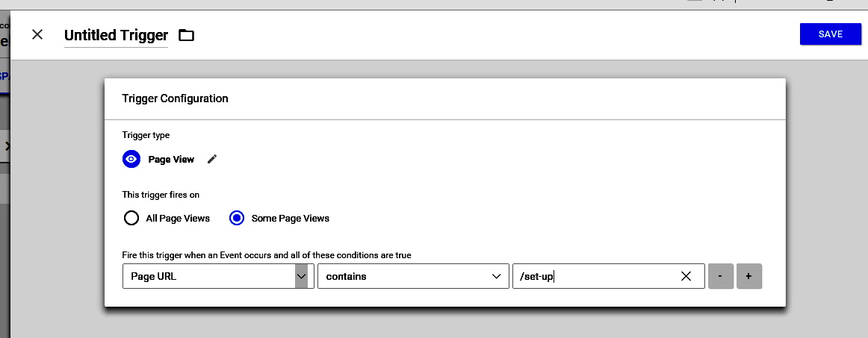
Task: Click the Page View trigger type label
Action: (171, 159)
